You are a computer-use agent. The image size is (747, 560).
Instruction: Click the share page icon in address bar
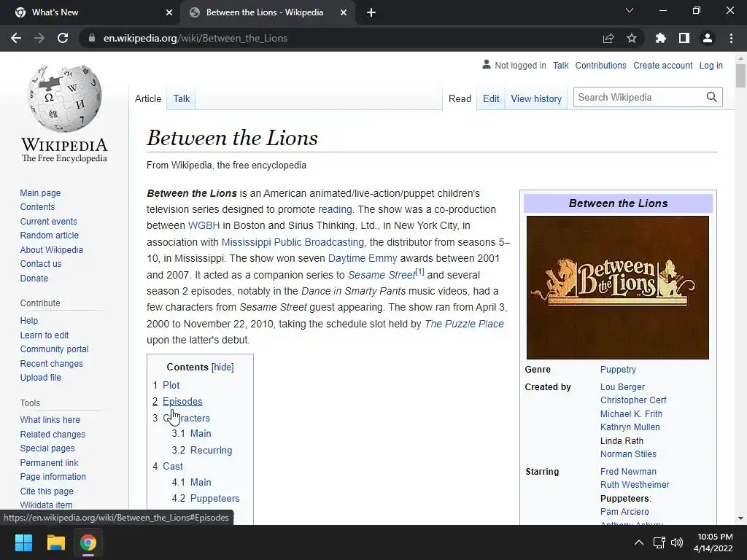pos(608,38)
